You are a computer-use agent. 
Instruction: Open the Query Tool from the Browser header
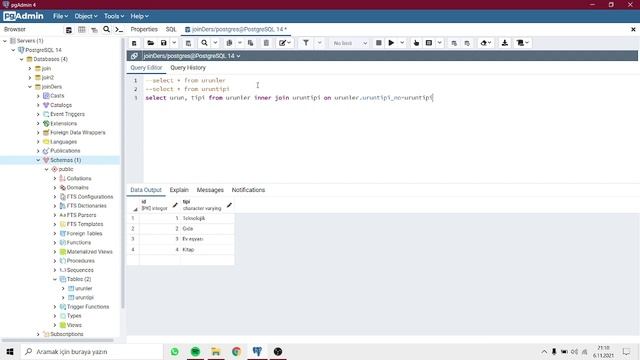click(69, 30)
